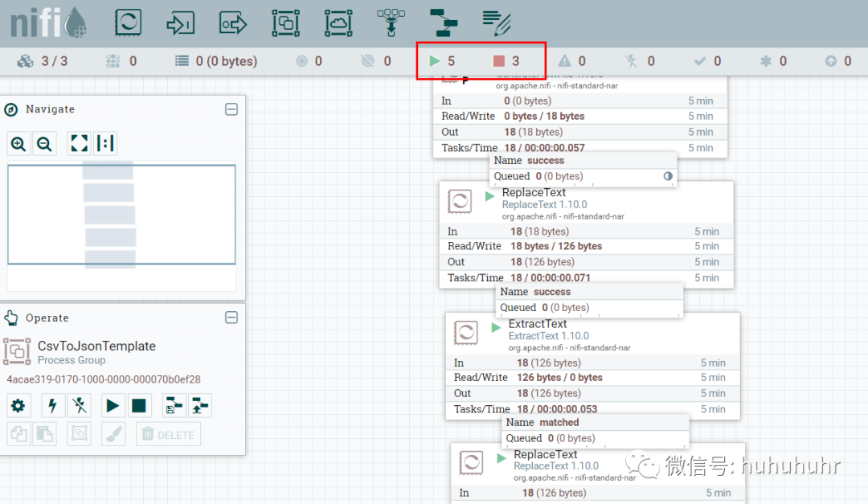868x504 pixels.
Task: Click the disabled components status icon
Action: click(x=631, y=61)
